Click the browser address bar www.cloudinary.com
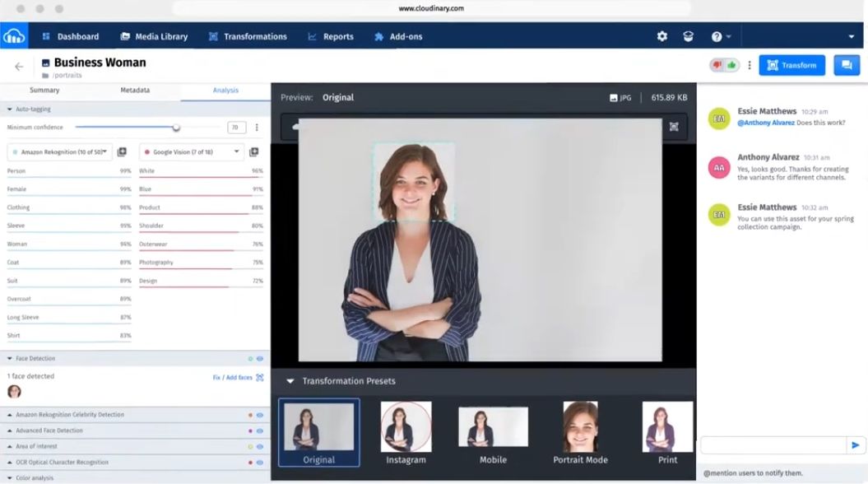The image size is (868, 484). [431, 8]
